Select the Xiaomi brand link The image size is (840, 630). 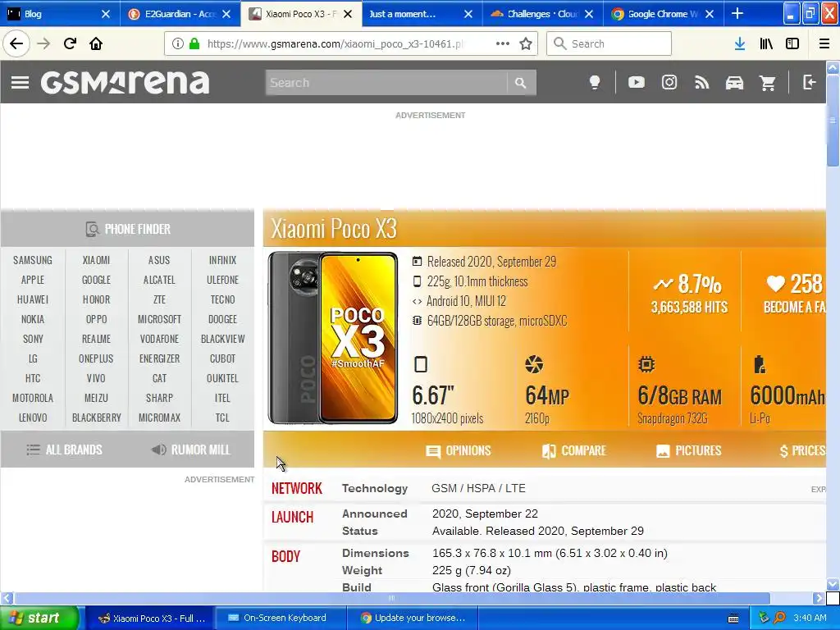(x=96, y=260)
